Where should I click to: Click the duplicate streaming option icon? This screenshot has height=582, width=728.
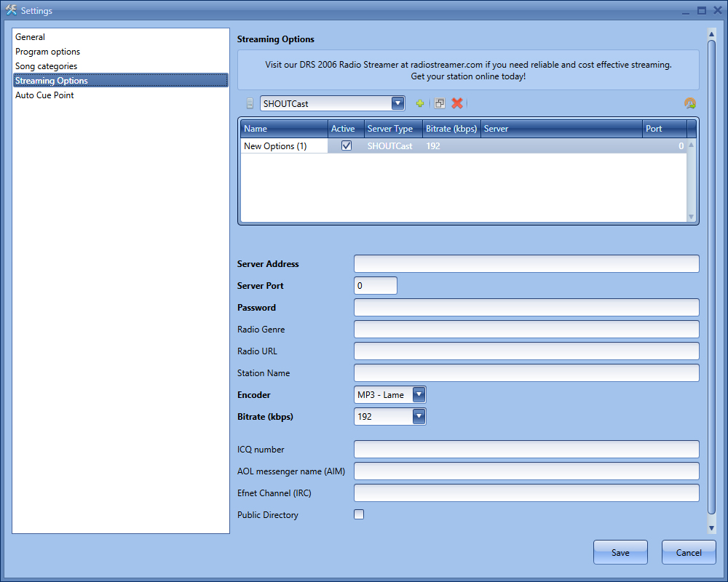point(439,103)
